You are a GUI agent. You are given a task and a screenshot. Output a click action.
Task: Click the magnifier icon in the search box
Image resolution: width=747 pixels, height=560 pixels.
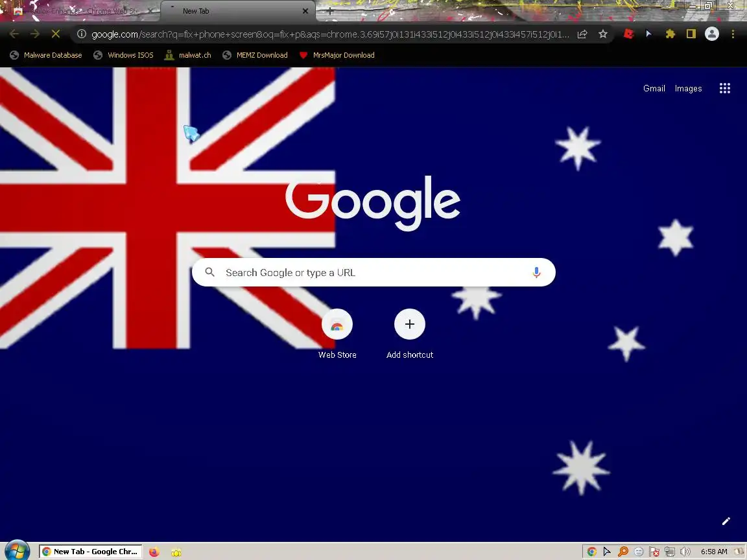pyautogui.click(x=209, y=272)
